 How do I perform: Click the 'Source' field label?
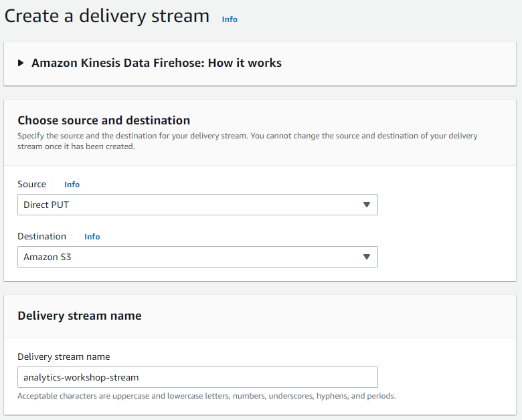31,184
